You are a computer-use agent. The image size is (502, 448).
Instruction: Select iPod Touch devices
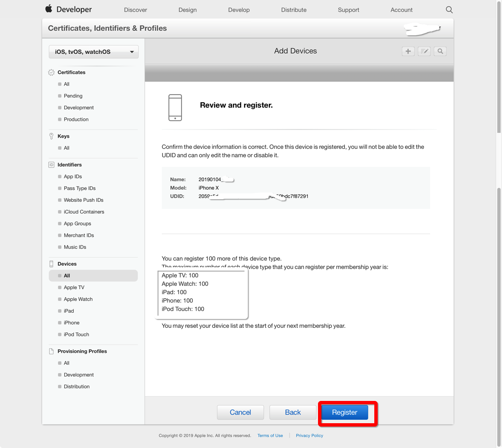tap(76, 334)
